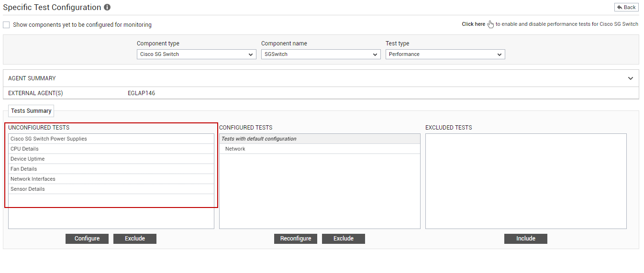This screenshot has width=644, height=273.
Task: Click the hand pointer icon near Click here
Action: [490, 24]
